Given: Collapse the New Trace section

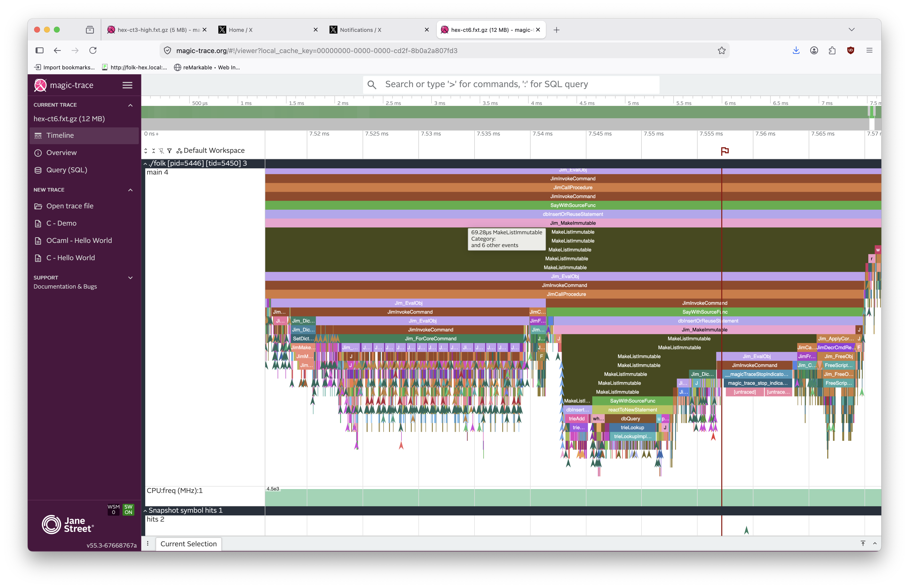Looking at the screenshot, I should [x=130, y=190].
